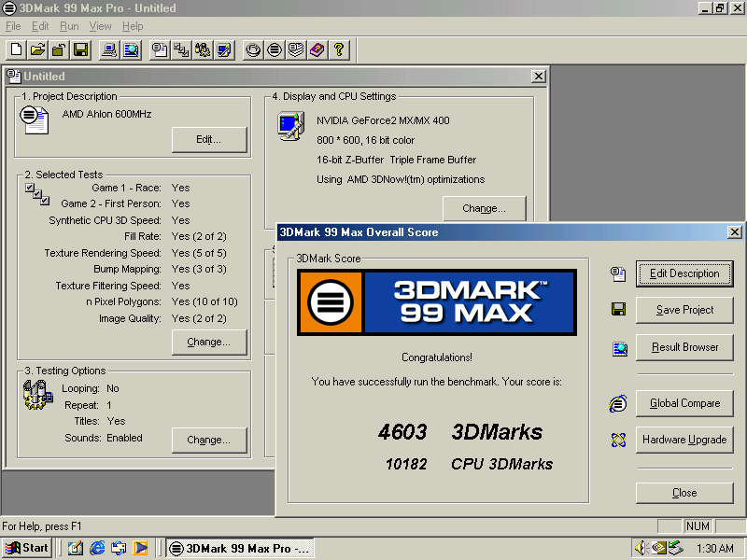Open the Result Browser button
The width and height of the screenshot is (747, 560).
[x=684, y=347]
